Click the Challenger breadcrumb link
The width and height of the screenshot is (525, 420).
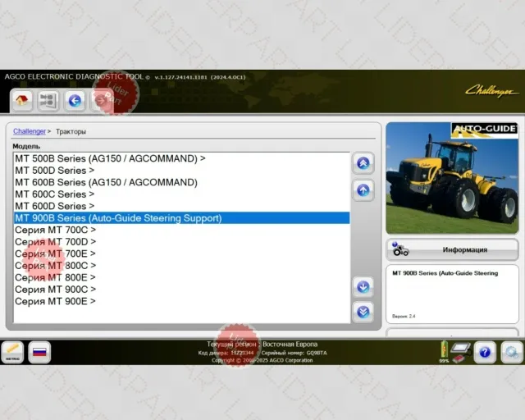pyautogui.click(x=30, y=131)
